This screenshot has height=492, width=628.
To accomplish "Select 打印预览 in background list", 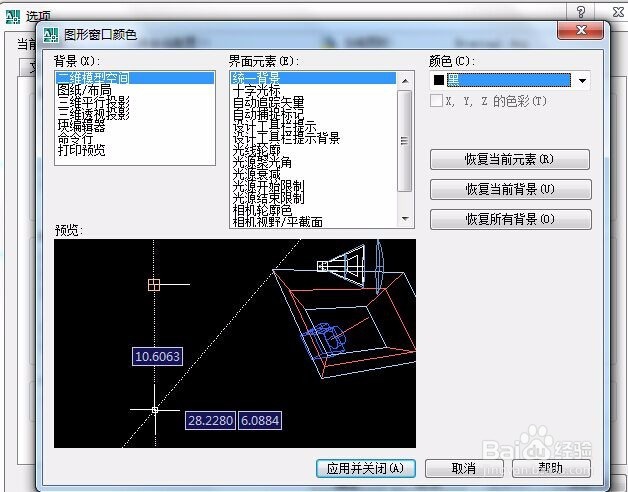I will click(x=81, y=150).
